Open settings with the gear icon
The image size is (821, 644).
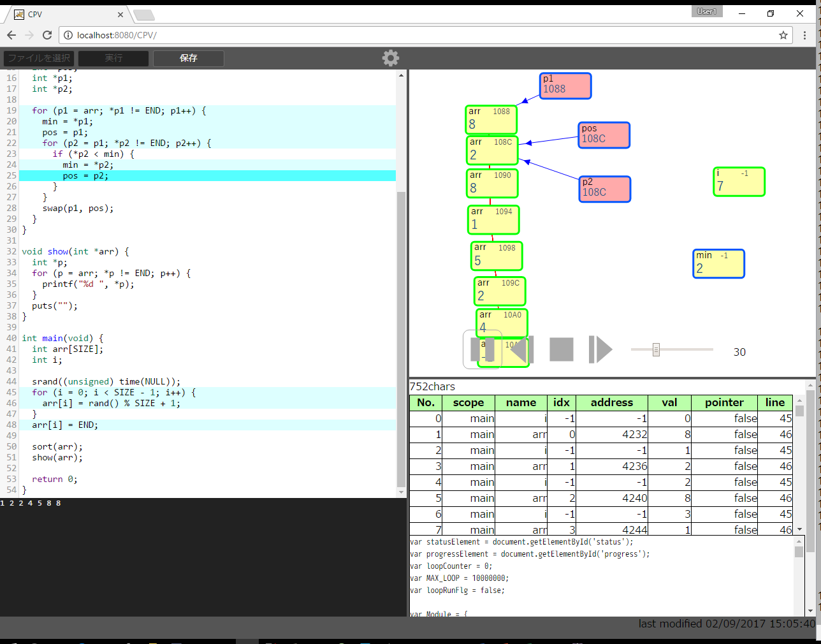click(x=391, y=58)
